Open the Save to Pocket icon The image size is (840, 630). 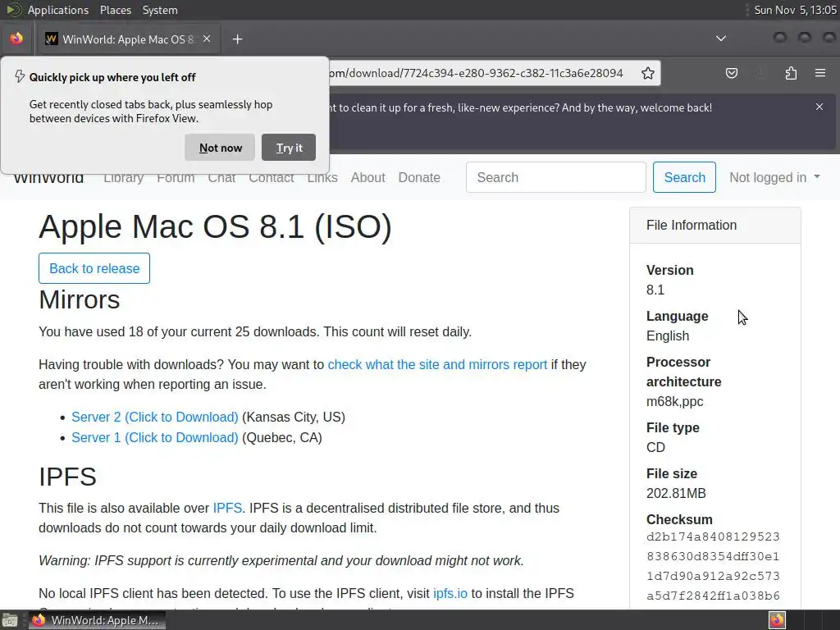pos(731,73)
